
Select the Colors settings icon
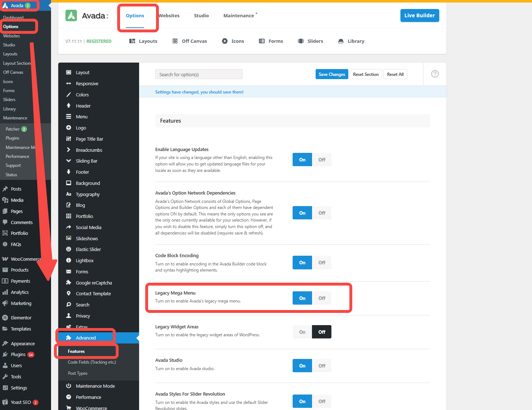click(82, 95)
